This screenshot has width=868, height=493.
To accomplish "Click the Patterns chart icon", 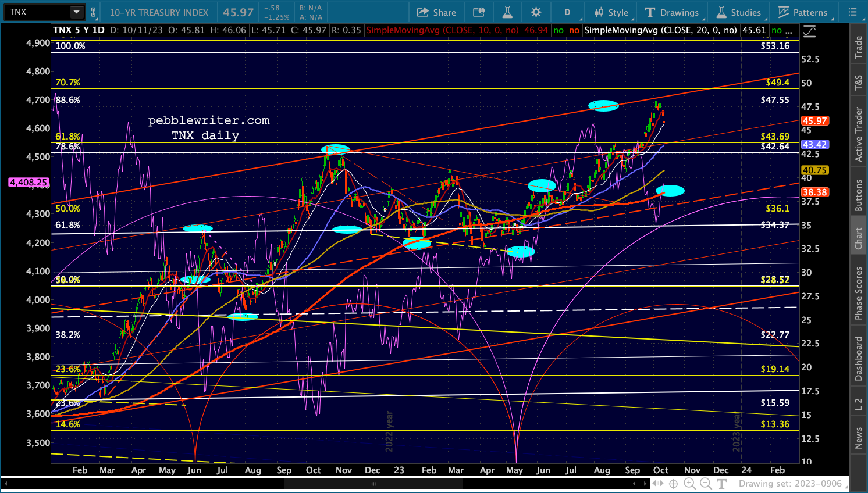I will pyautogui.click(x=784, y=12).
